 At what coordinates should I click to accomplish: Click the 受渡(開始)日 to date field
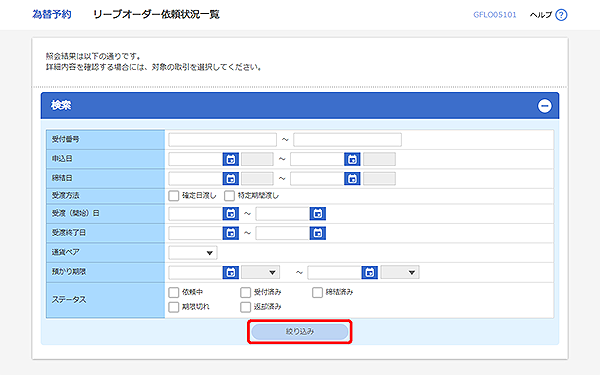(x=283, y=214)
